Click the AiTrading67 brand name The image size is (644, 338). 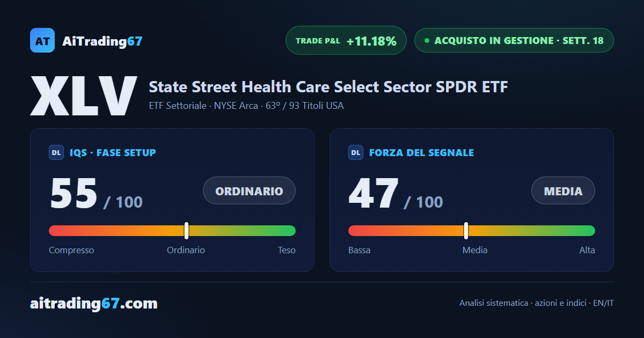tap(103, 41)
